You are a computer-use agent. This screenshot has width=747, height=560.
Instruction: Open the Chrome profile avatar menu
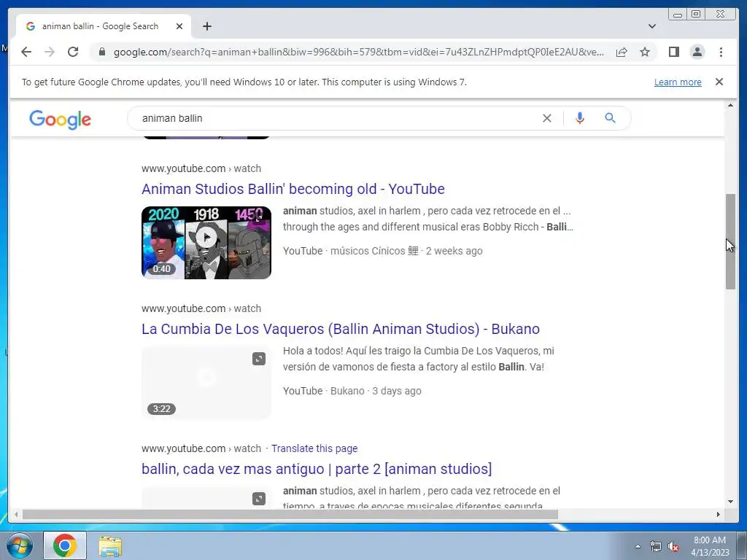coord(697,52)
